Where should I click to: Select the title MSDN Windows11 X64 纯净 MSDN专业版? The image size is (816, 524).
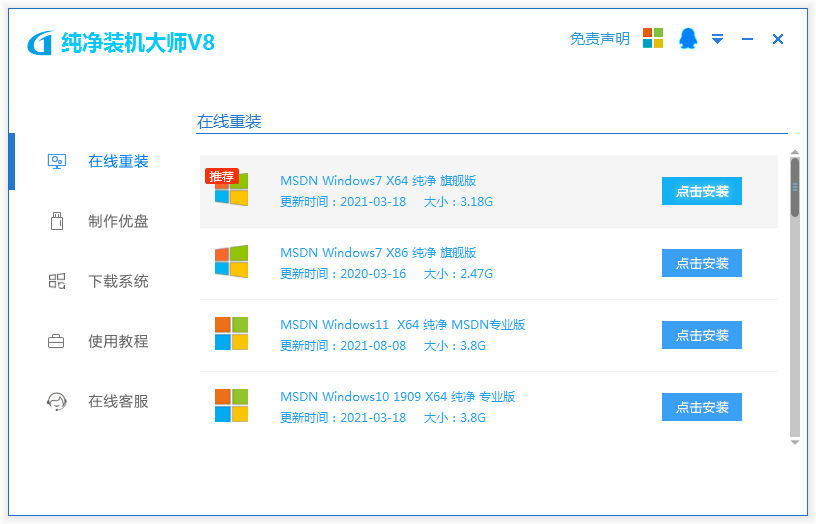coord(403,325)
